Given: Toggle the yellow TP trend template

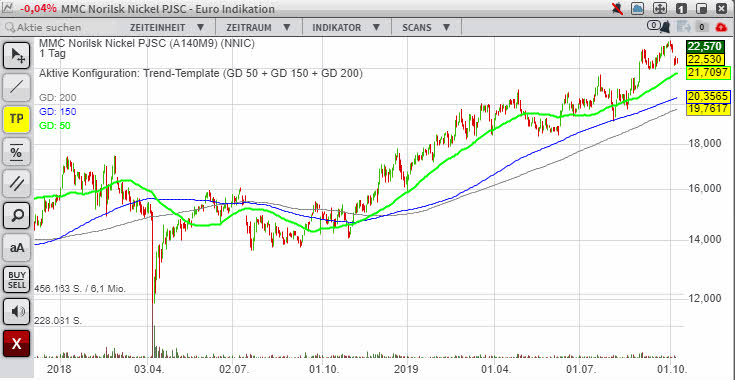Looking at the screenshot, I should [17, 119].
